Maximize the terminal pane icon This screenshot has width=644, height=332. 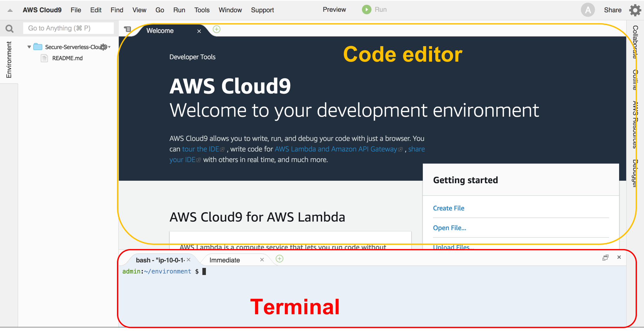click(x=605, y=257)
